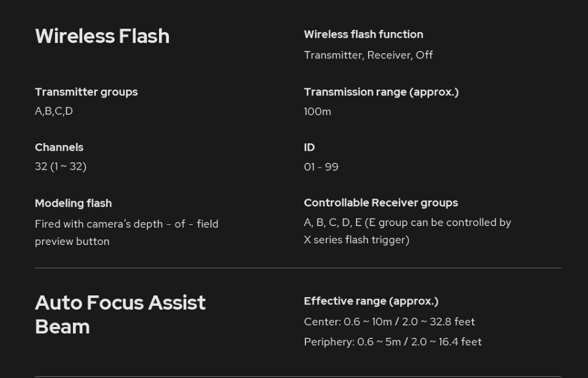Click the Auto Focus Assist Beam heading

coord(120,314)
